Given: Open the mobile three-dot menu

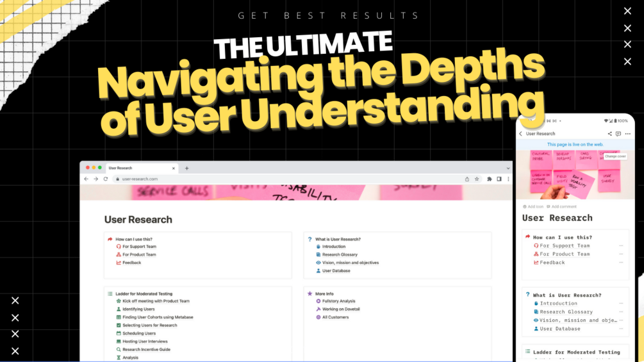Looking at the screenshot, I should (627, 134).
